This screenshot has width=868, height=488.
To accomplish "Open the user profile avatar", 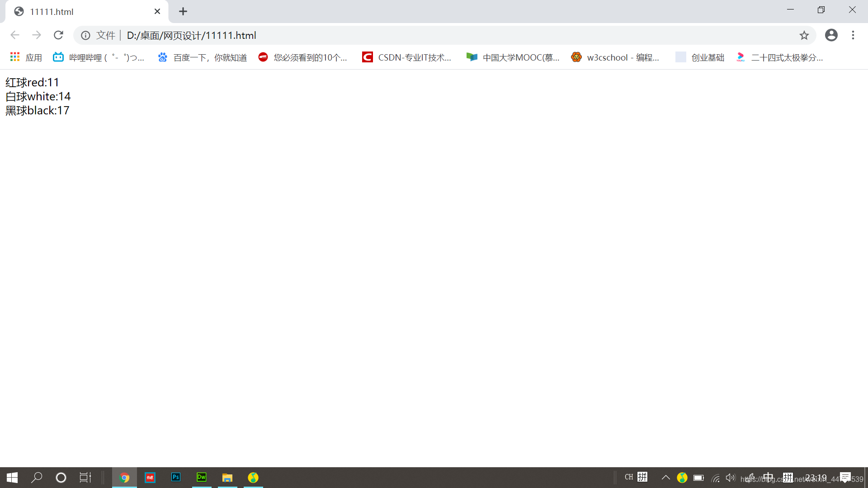I will point(831,35).
